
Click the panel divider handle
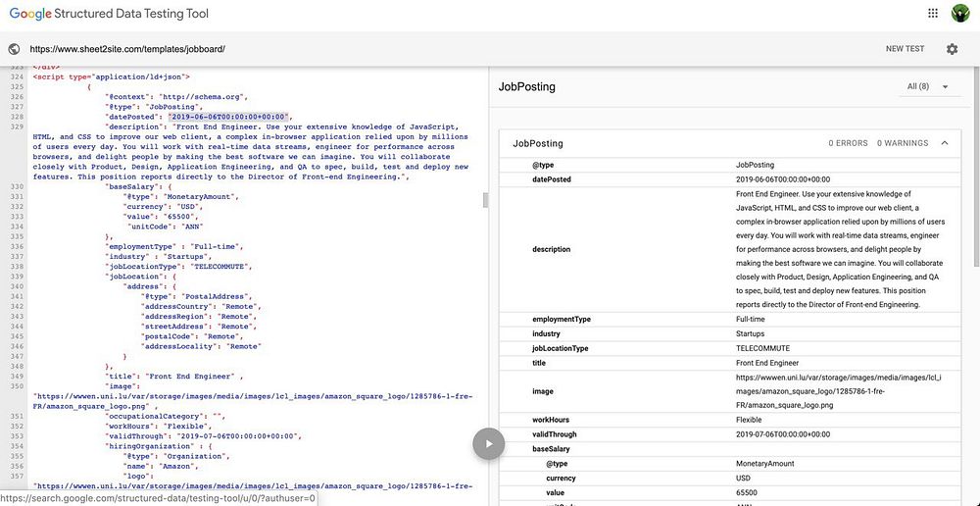(486, 200)
